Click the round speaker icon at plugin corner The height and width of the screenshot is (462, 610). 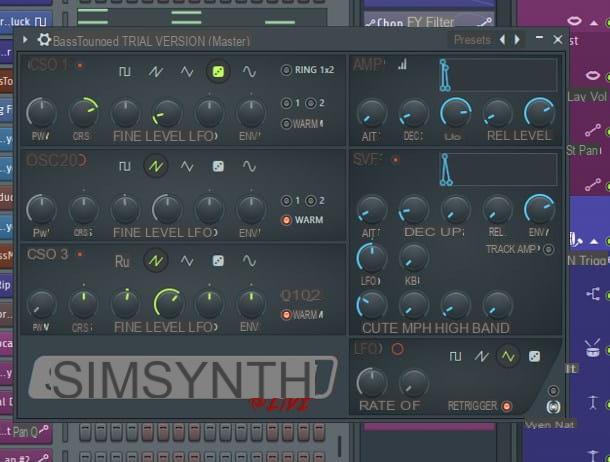click(553, 407)
